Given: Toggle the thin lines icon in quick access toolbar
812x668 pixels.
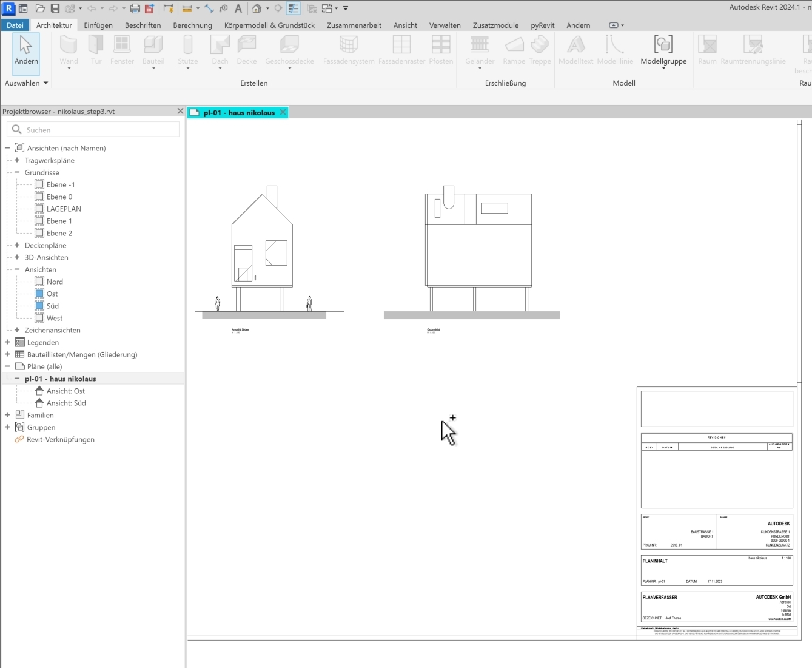Looking at the screenshot, I should pyautogui.click(x=294, y=8).
